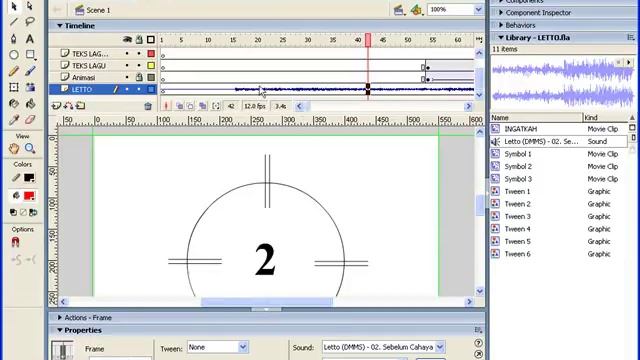Click the Delete Layer trash icon
This screenshot has height=360, width=640.
[148, 106]
